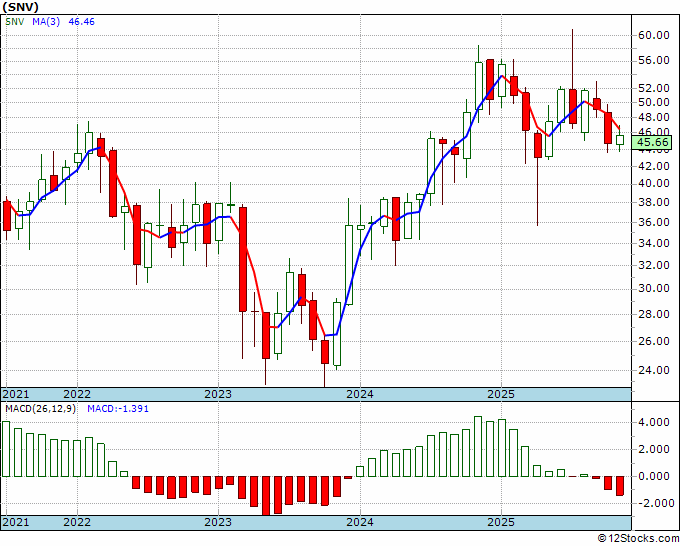Click the tallest red MACD bar in 2023
The width and height of the screenshot is (680, 546).
265,495
